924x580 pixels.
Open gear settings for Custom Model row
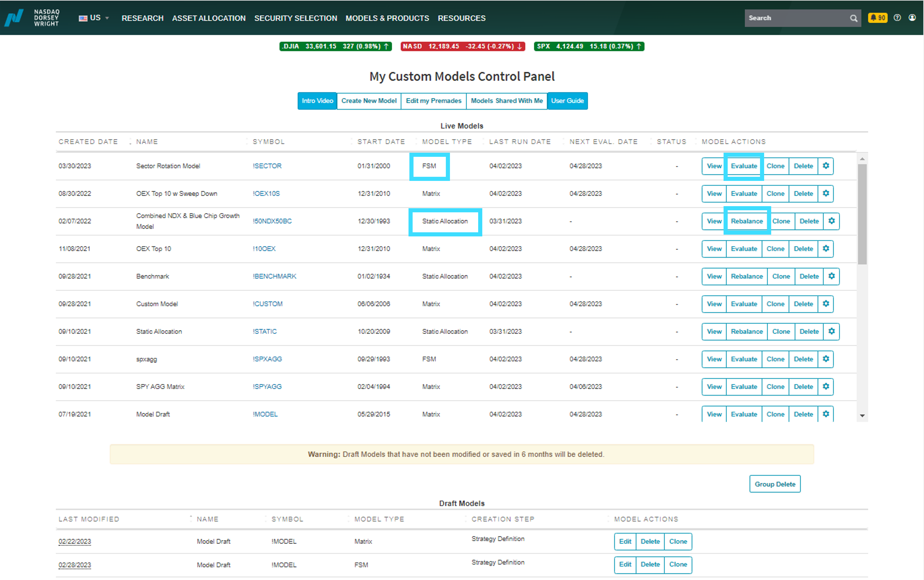825,304
